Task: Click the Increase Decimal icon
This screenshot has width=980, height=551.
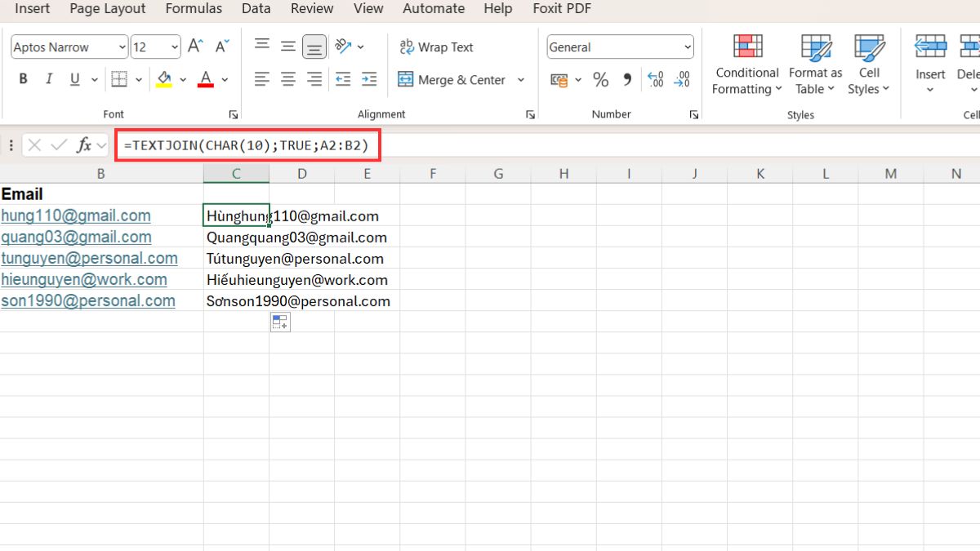Action: tap(655, 80)
